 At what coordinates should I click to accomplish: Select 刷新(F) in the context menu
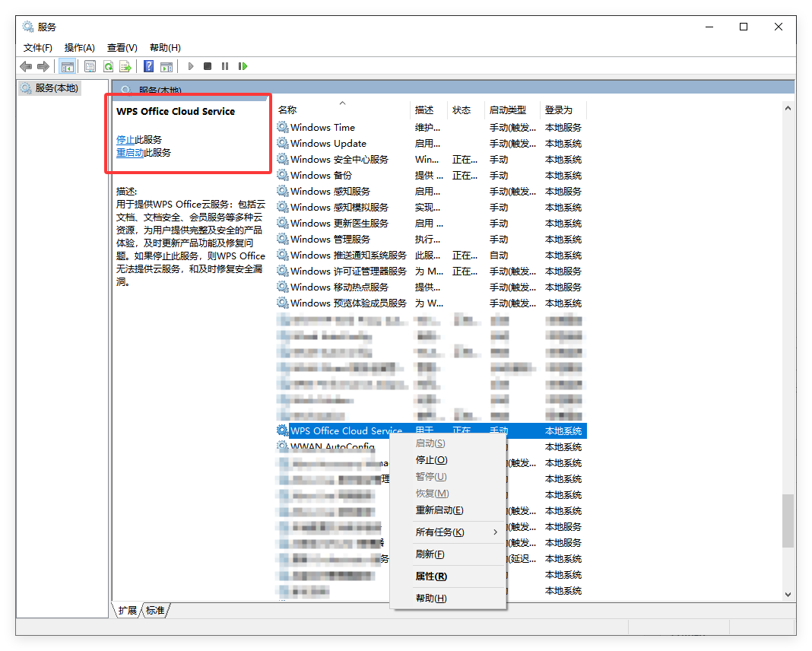[x=430, y=554]
